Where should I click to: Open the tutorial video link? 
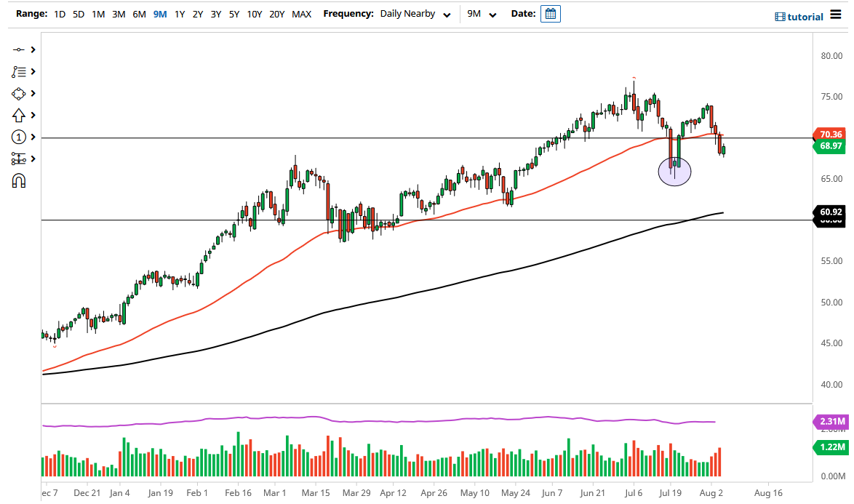click(x=799, y=17)
